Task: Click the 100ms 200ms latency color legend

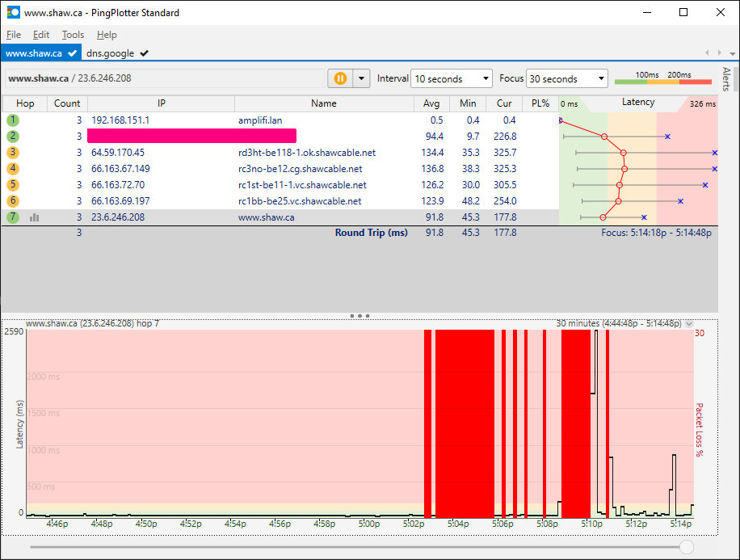Action: tap(663, 78)
